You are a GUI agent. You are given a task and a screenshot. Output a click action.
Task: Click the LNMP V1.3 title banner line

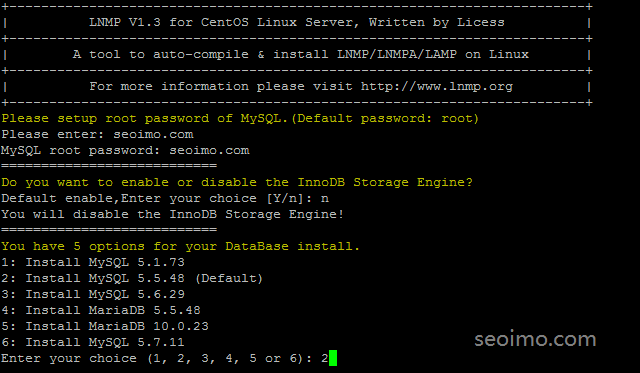pyautogui.click(x=297, y=22)
